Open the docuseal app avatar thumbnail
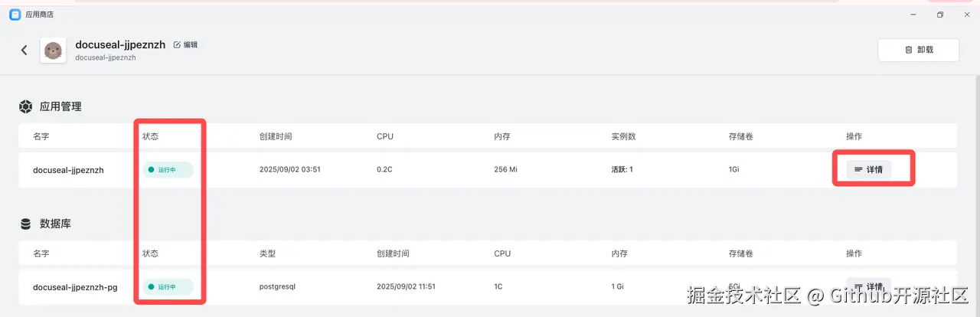Screen dimensions: 980x317 point(53,51)
